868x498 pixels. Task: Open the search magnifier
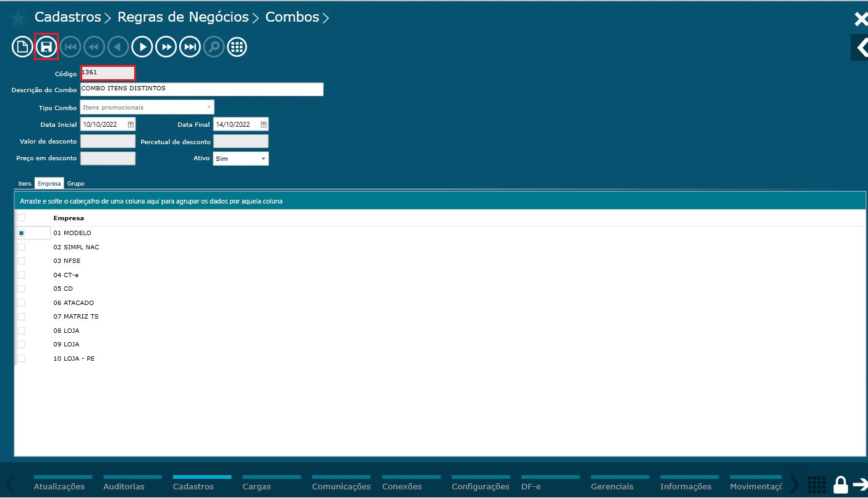[214, 46]
